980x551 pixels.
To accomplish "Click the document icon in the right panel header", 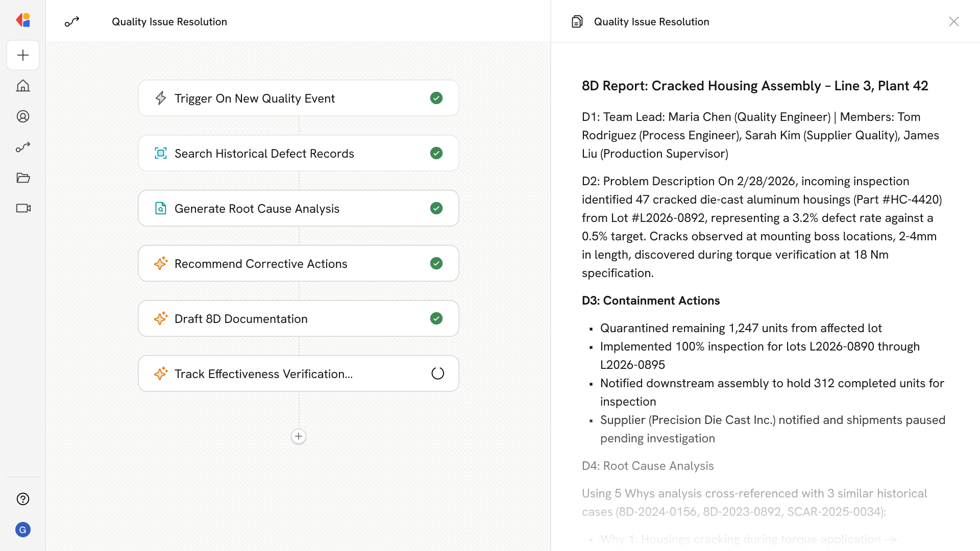I will [577, 21].
